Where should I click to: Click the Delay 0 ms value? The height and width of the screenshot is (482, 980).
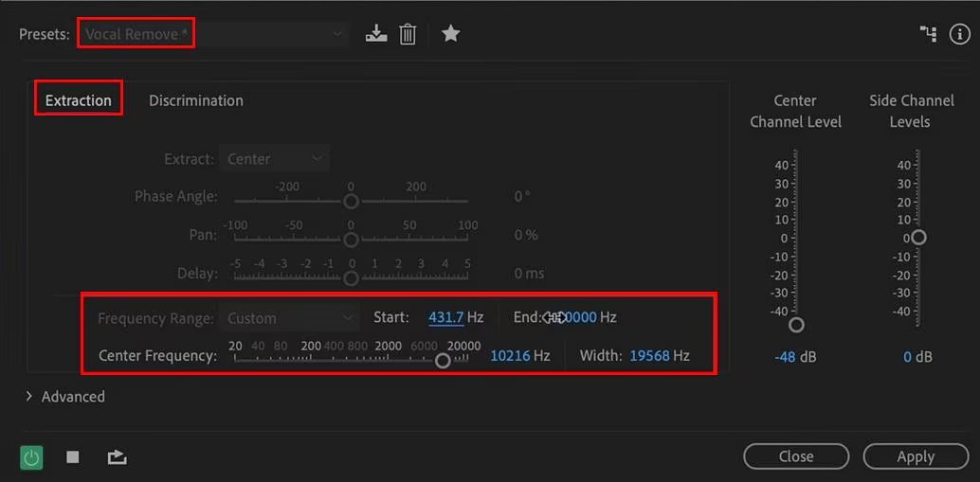(529, 274)
